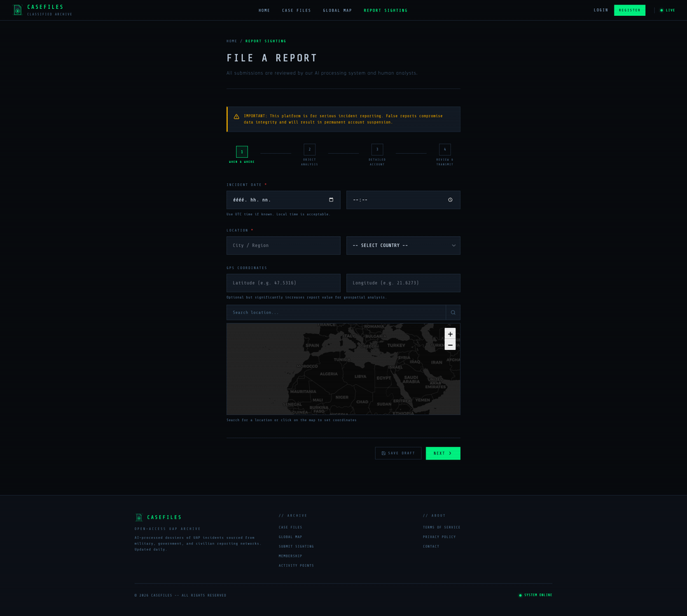Open Privacy Policy footer link
The width and height of the screenshot is (687, 616).
(x=439, y=537)
